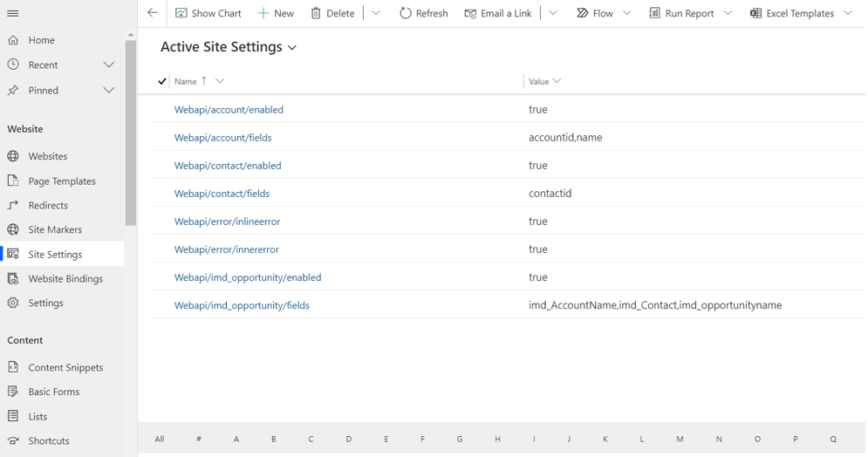The height and width of the screenshot is (457, 868).
Task: Open the Webapi/imd_opportunity/fields record
Action: 242,305
